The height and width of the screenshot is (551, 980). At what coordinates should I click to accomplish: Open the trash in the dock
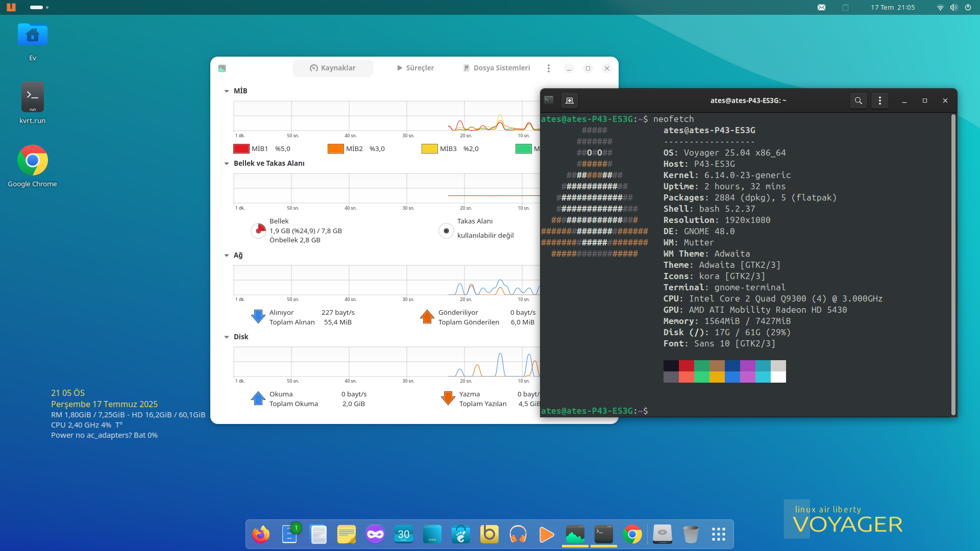click(691, 534)
